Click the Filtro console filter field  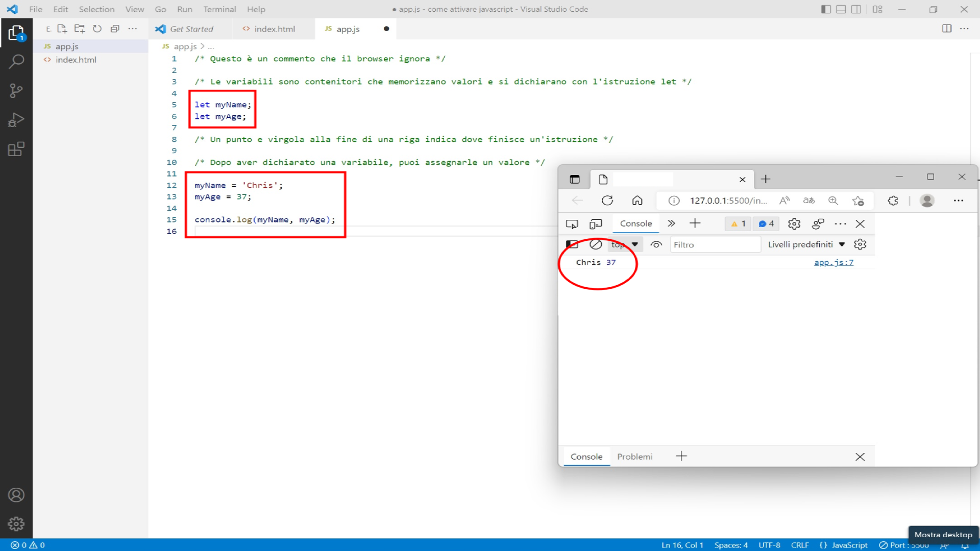click(x=715, y=245)
